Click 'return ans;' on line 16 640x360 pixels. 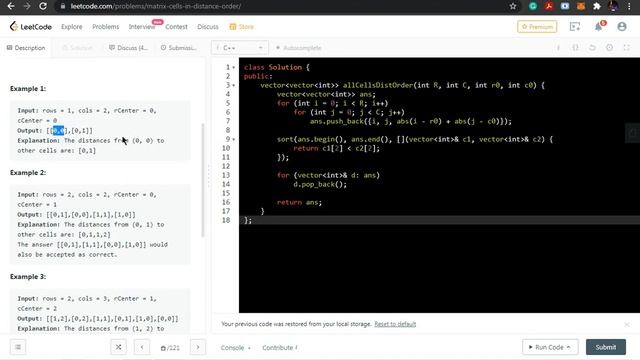(299, 202)
